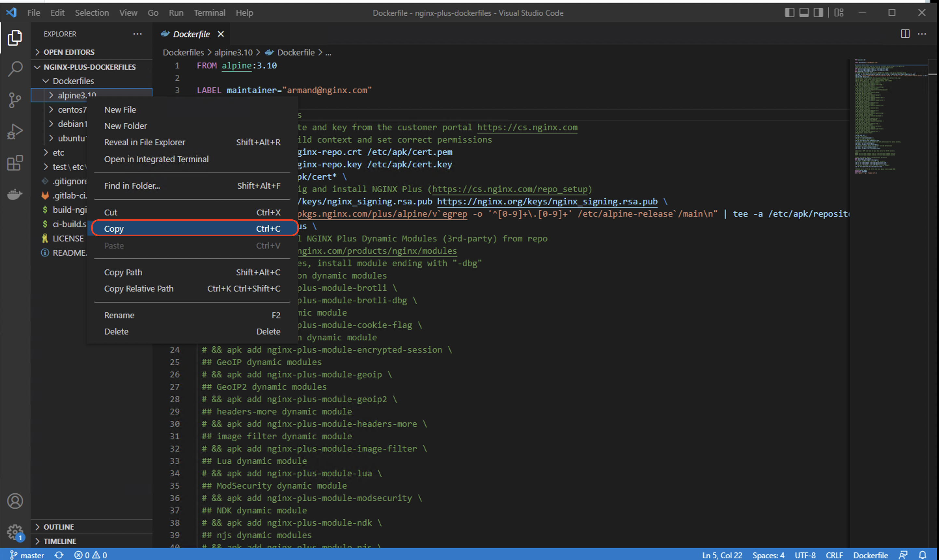The width and height of the screenshot is (939, 560).
Task: Change indentation via Spaces: 4
Action: coord(768,555)
